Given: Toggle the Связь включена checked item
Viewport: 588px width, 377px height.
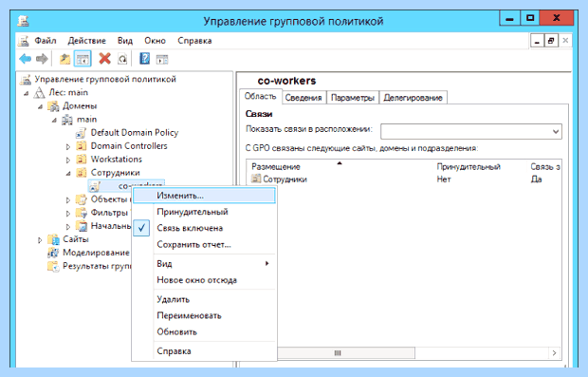Looking at the screenshot, I should [x=204, y=228].
